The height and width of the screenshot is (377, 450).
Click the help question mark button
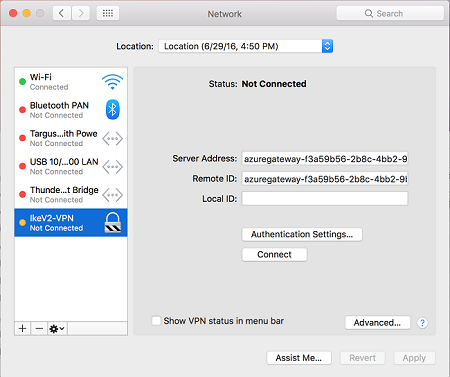tap(422, 323)
